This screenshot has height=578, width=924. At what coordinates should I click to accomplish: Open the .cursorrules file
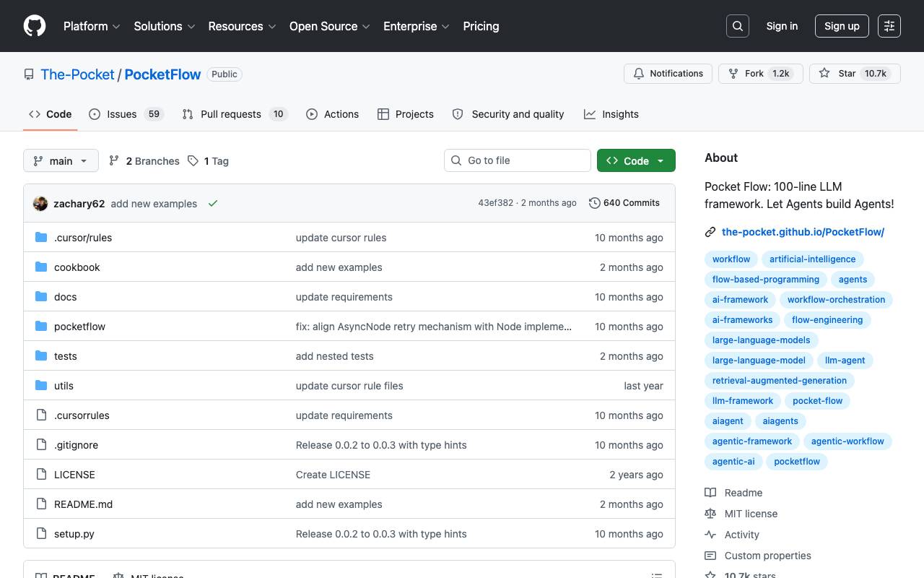82,415
